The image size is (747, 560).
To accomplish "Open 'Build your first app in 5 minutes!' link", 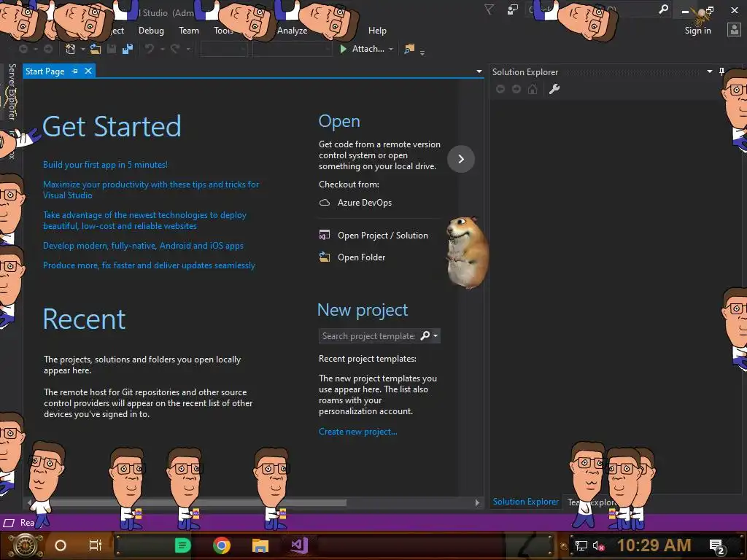I will click(x=105, y=165).
